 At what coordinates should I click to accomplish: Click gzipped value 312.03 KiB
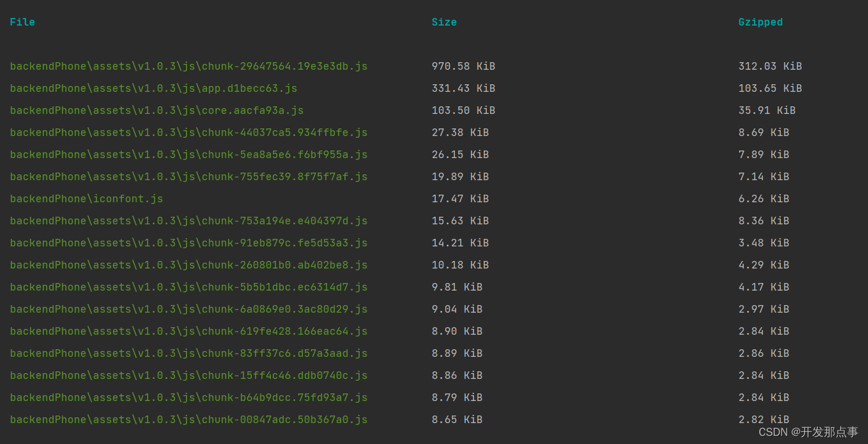(770, 66)
